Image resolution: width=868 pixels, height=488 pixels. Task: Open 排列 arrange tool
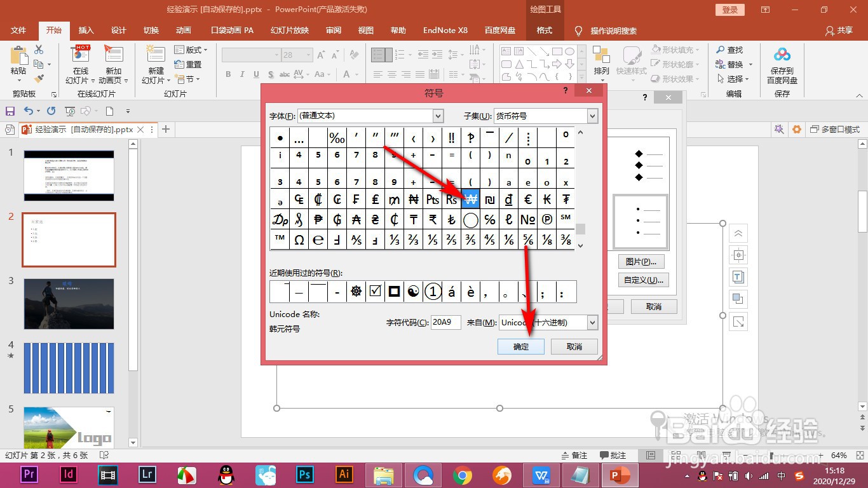click(601, 64)
